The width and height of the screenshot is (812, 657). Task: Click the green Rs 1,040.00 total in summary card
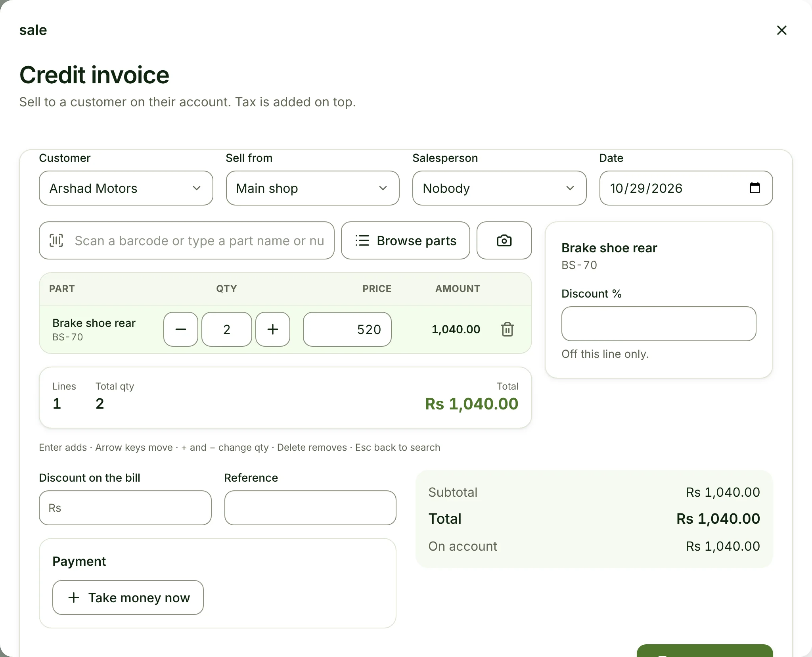471,404
